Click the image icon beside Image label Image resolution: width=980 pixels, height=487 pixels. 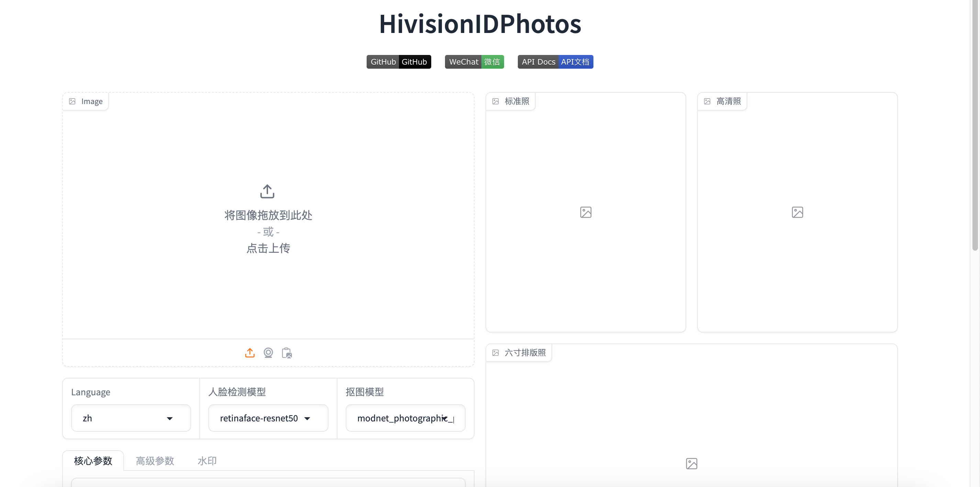click(72, 101)
